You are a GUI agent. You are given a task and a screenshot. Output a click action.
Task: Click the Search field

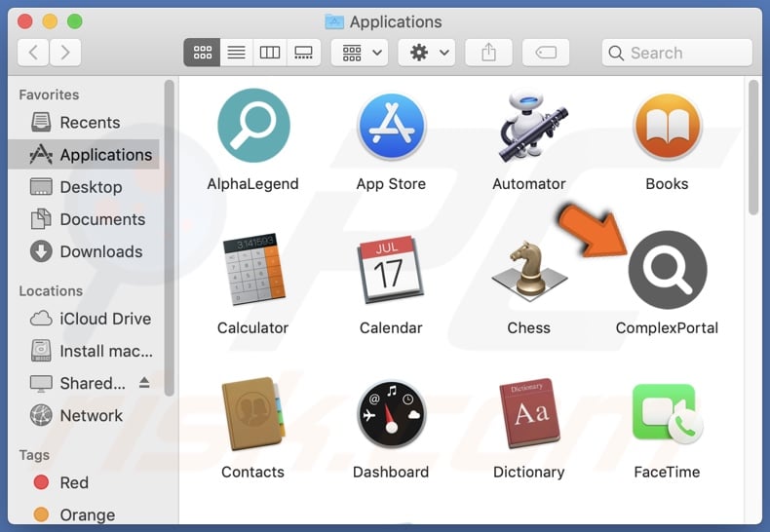click(676, 53)
